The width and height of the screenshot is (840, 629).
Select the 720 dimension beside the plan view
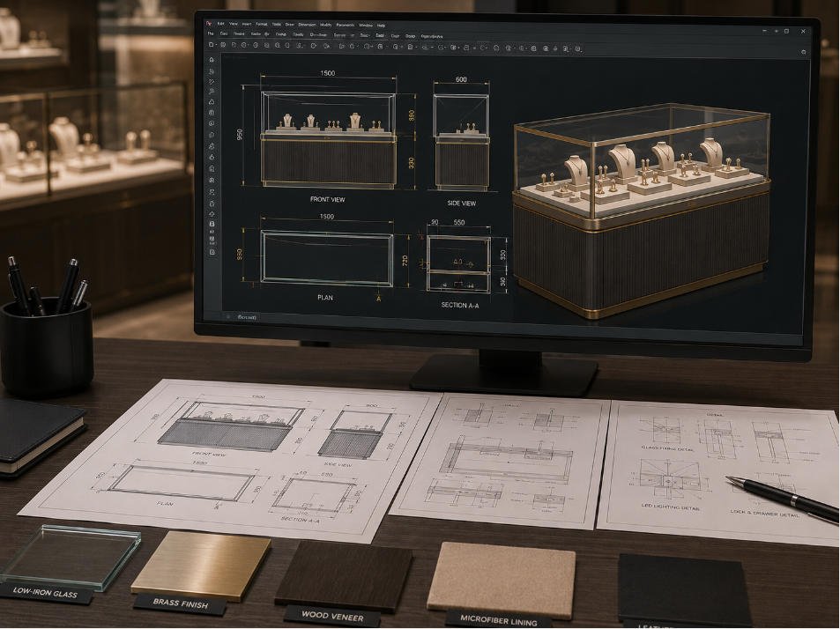[x=405, y=261]
